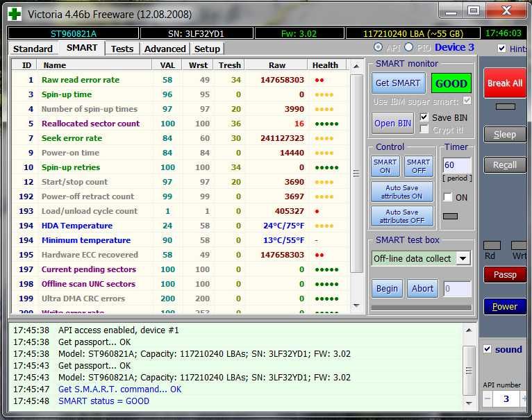This screenshot has height=420, width=532.
Task: Switch to the Tests tab
Action: pos(122,49)
